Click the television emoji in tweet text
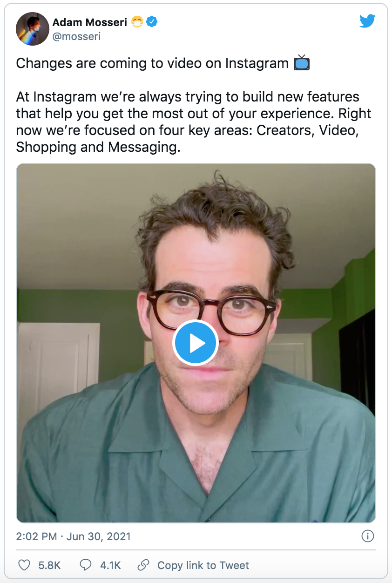Viewport: 392px width, 583px height. (x=302, y=63)
